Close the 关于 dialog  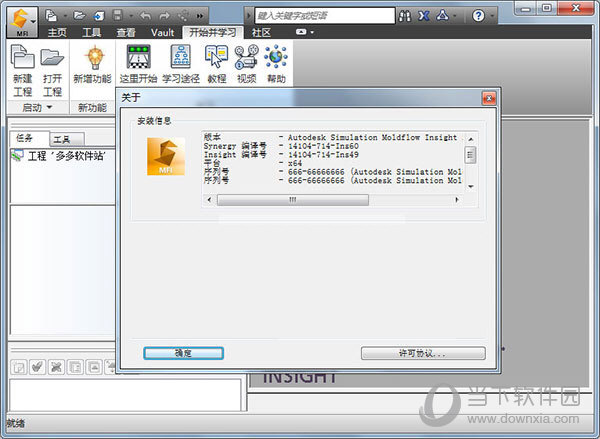tap(489, 98)
